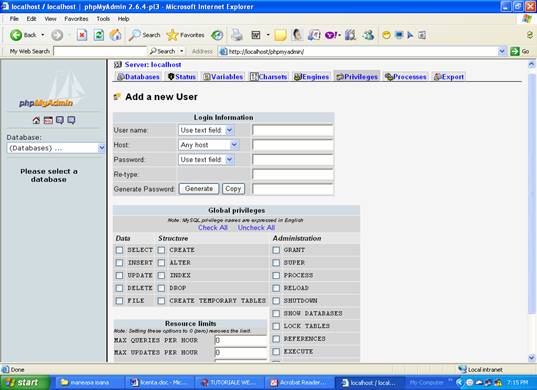Open the browser Home page icon

pos(115,35)
